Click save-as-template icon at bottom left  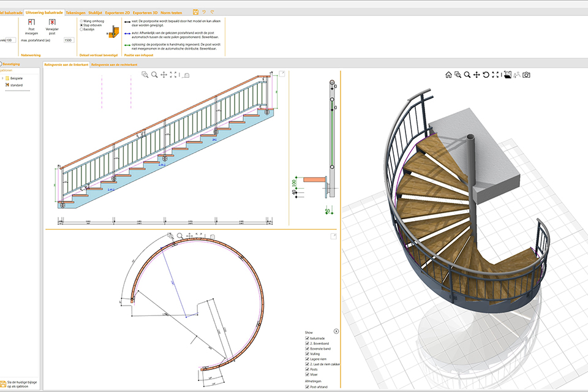pos(3,384)
